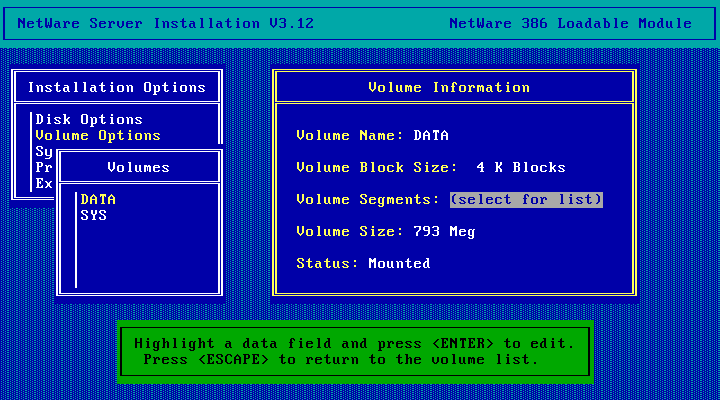Click the 4 K Blocks block size value
The image size is (720, 400).
(x=521, y=168)
